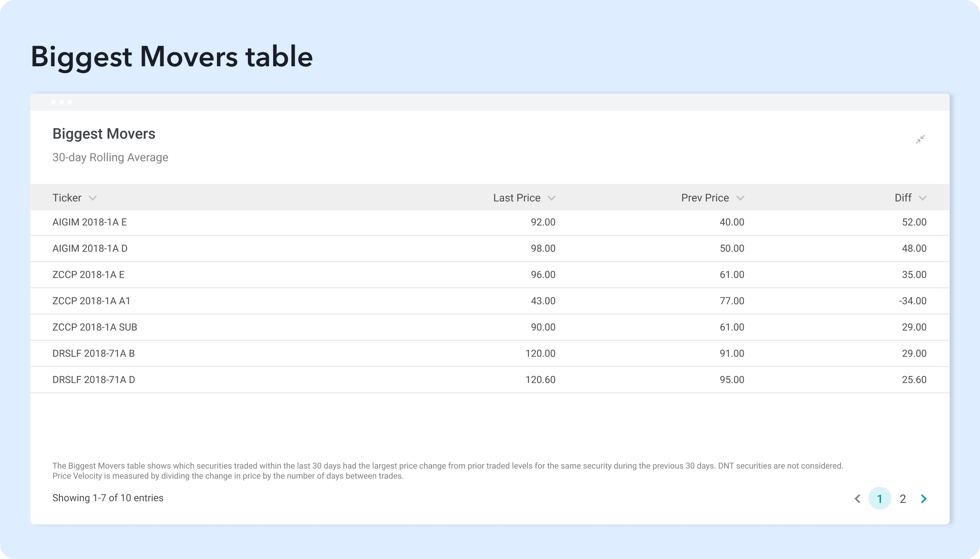Go to the previous page with the left chevron
The image size is (980, 559).
(x=857, y=498)
